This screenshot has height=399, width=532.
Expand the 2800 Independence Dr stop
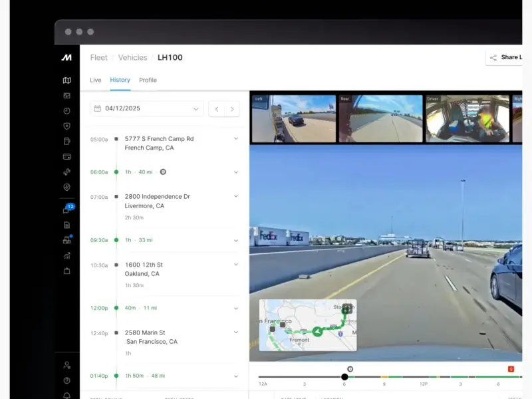coord(235,197)
